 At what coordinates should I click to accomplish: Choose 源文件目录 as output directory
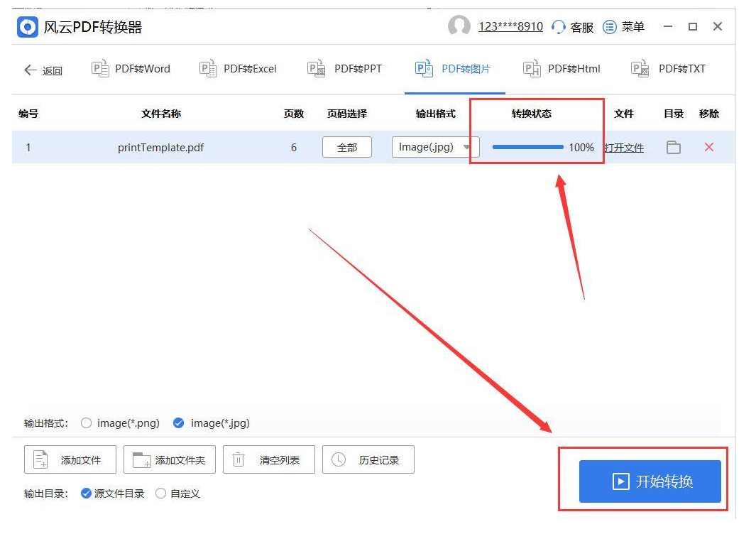point(86,494)
